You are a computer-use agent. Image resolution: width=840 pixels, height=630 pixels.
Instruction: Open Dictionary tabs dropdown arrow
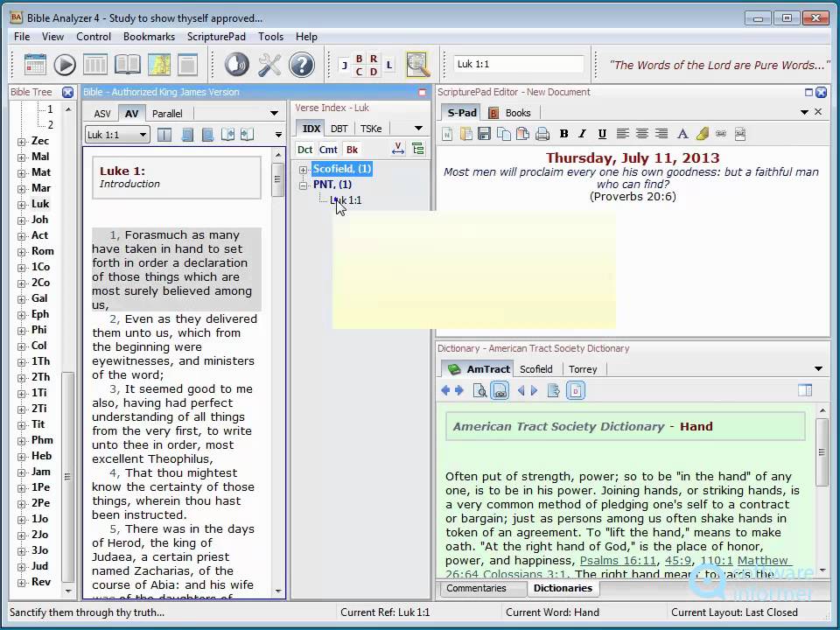coord(818,368)
